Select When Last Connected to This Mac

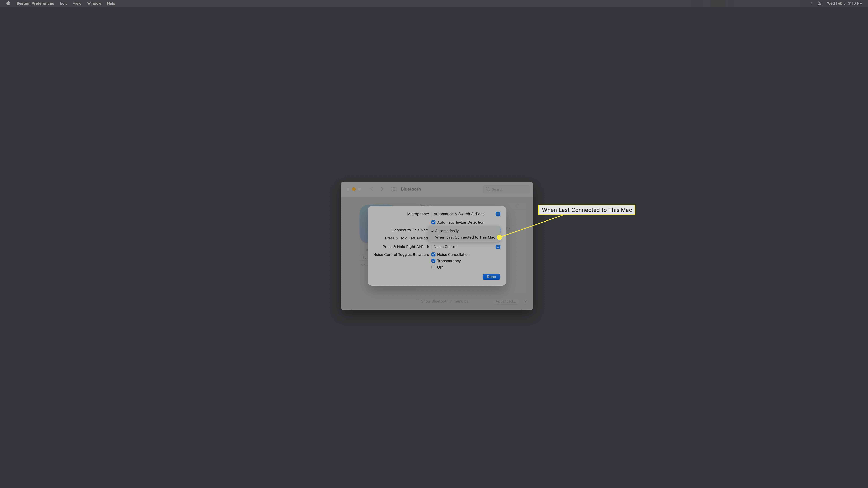[465, 237]
